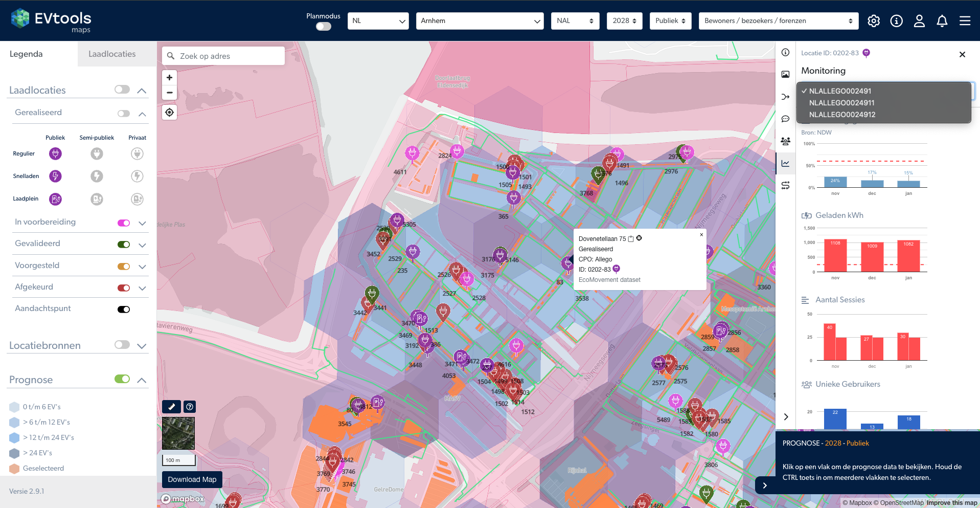Disable the Prognose layer toggle

coord(122,379)
